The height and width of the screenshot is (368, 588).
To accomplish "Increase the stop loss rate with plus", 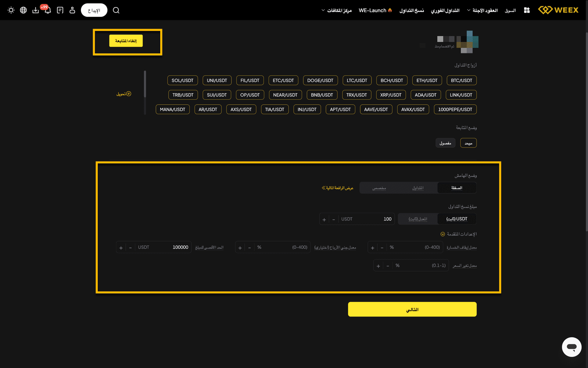I will [x=373, y=248].
